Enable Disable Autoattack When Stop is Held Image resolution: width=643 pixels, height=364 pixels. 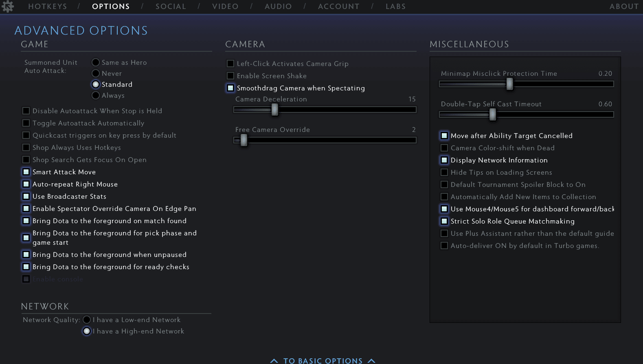(x=26, y=111)
